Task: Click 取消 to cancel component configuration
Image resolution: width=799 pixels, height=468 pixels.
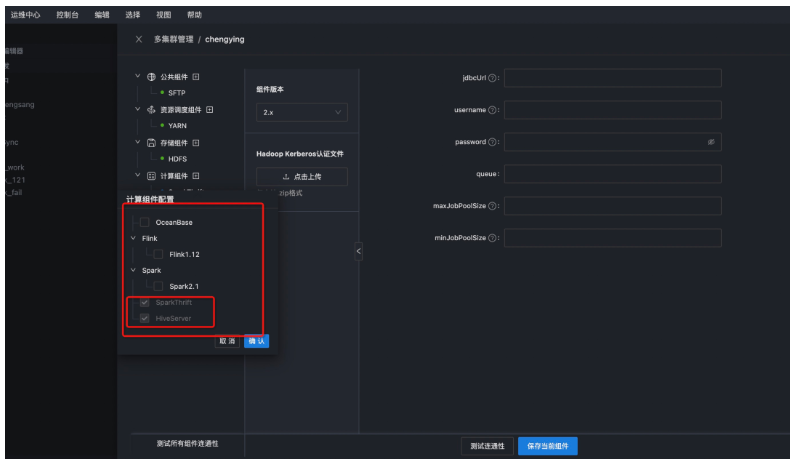Action: pyautogui.click(x=227, y=341)
